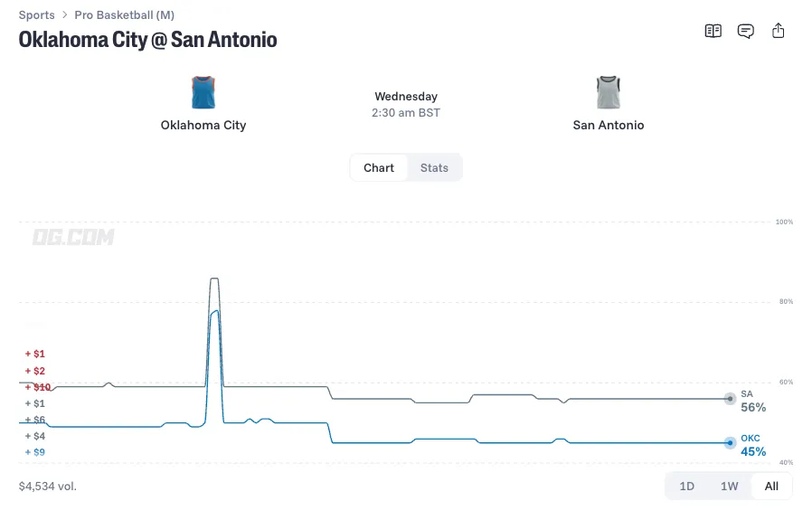Click the share icon
Screen dimensions: 812x511
(778, 31)
